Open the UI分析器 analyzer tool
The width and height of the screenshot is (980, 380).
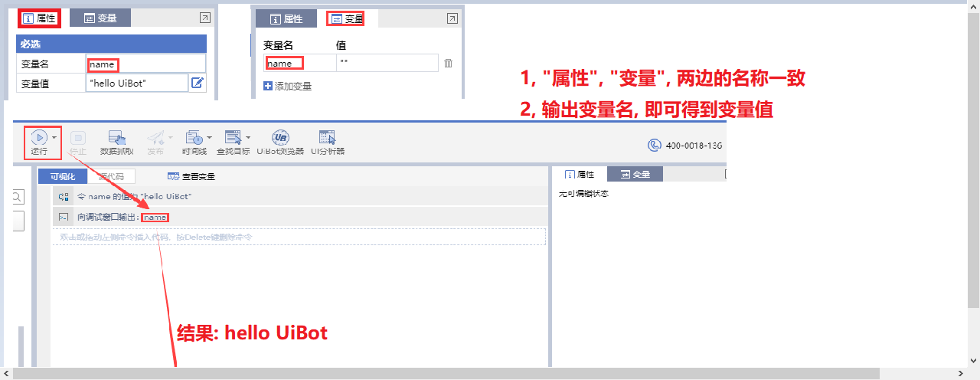[327, 138]
